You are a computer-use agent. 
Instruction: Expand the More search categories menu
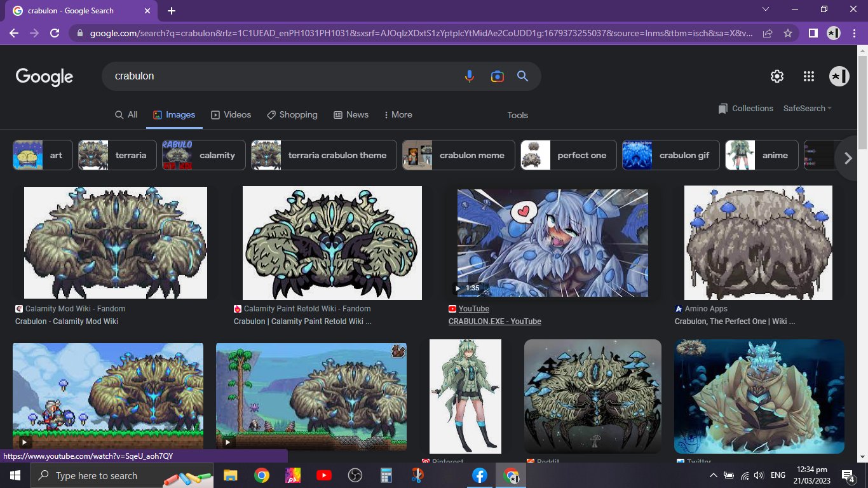398,115
